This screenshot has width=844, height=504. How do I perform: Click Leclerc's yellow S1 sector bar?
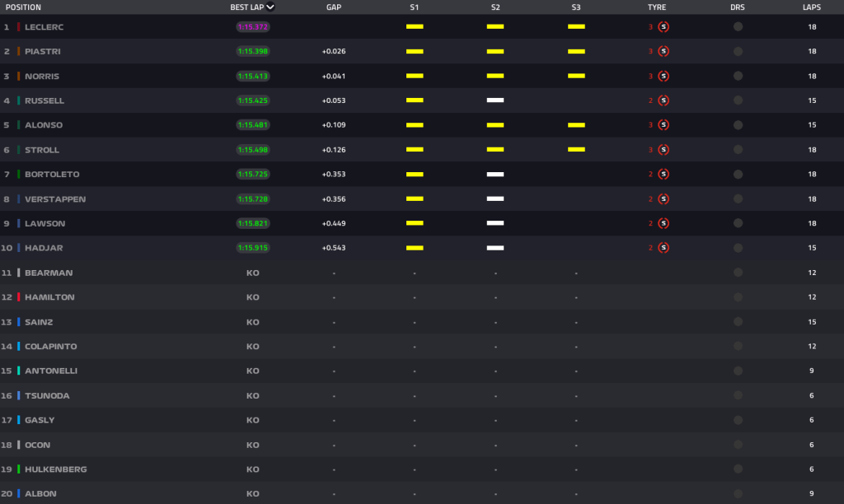(x=415, y=26)
